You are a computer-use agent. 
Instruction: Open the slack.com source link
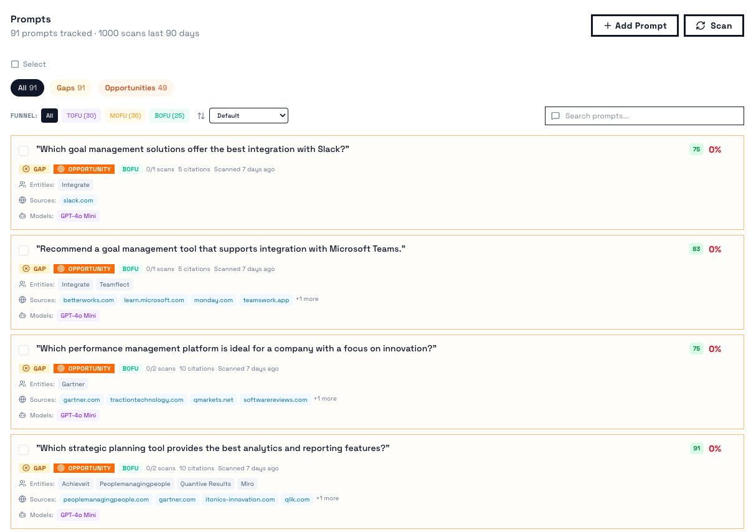[x=77, y=200]
